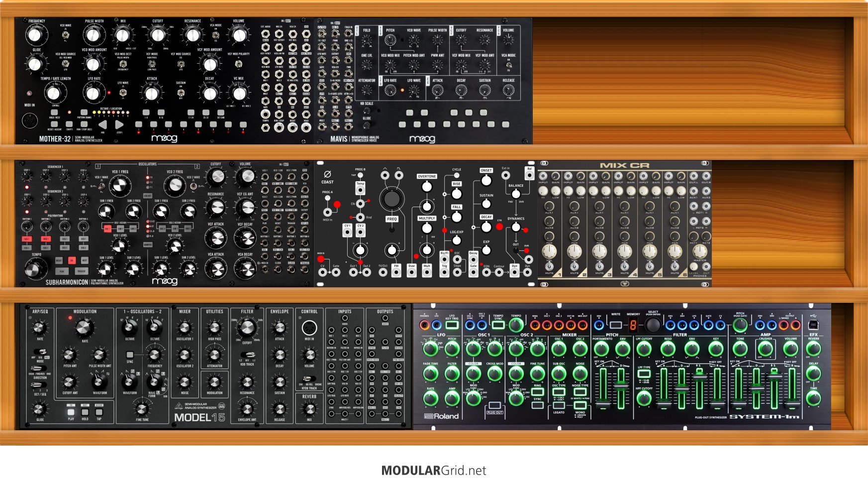Click the Model 15 Hold button
The image size is (868, 481).
click(85, 412)
